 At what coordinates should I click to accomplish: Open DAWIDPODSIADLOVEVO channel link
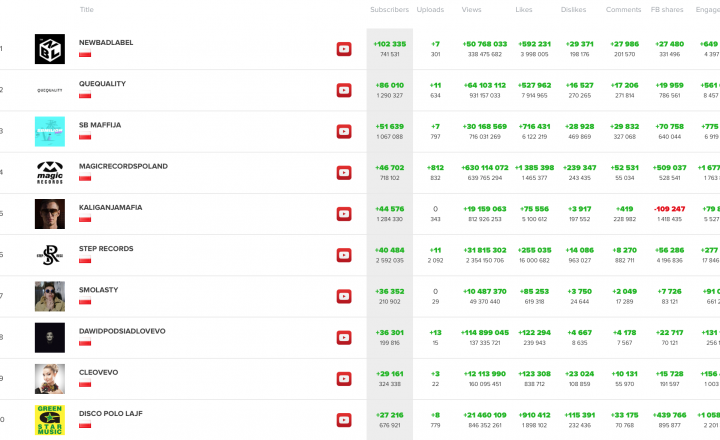pos(122,330)
